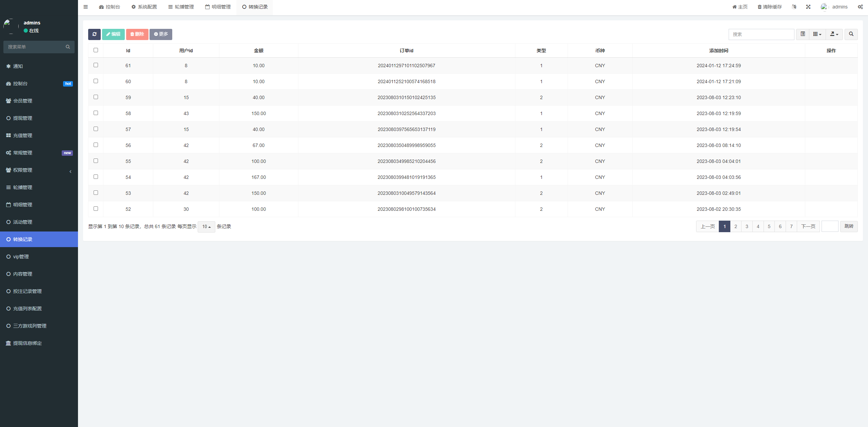Open 会员管理 in the sidebar menu
This screenshot has height=427, width=868.
pos(23,101)
